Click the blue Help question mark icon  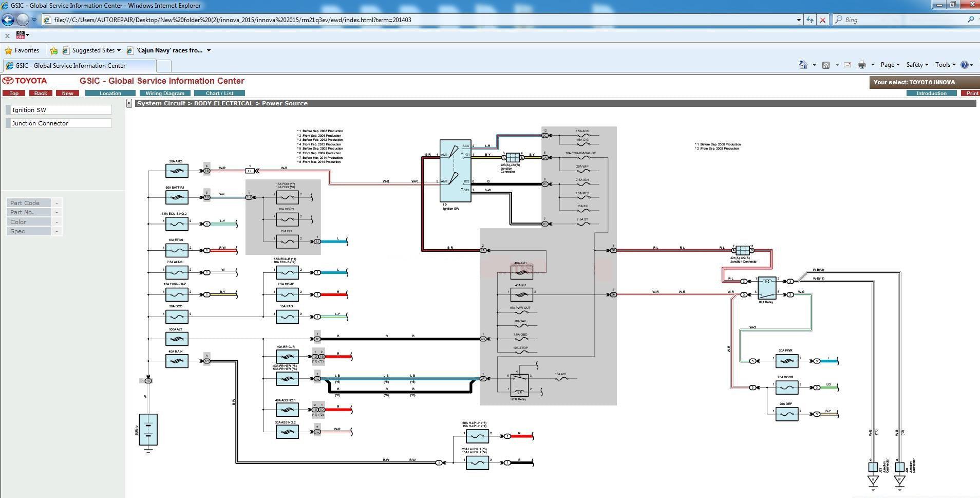point(964,65)
